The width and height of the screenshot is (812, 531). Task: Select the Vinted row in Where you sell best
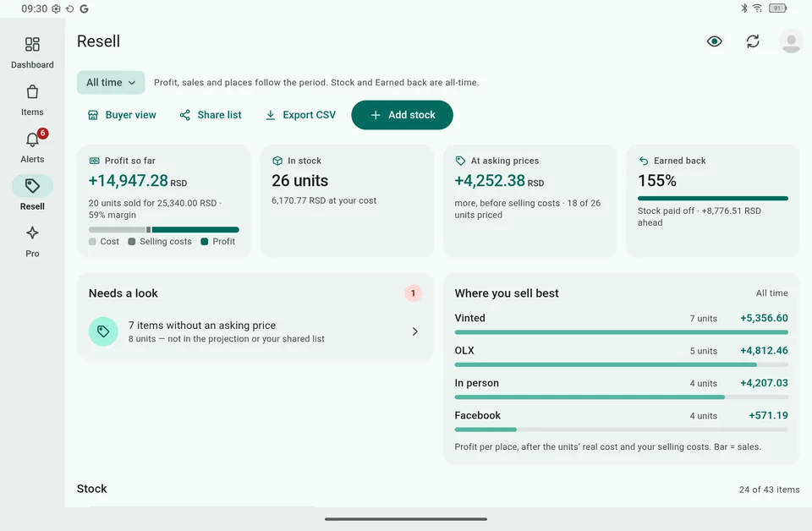621,324
